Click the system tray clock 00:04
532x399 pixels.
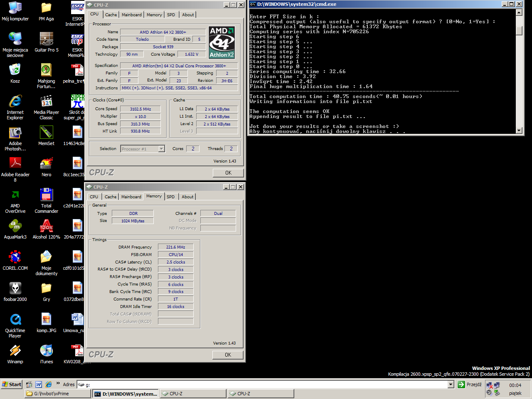(515, 385)
